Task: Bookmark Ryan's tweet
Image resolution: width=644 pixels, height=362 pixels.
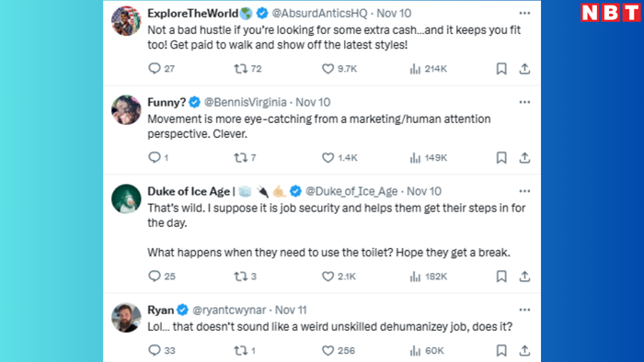Action: (x=501, y=351)
